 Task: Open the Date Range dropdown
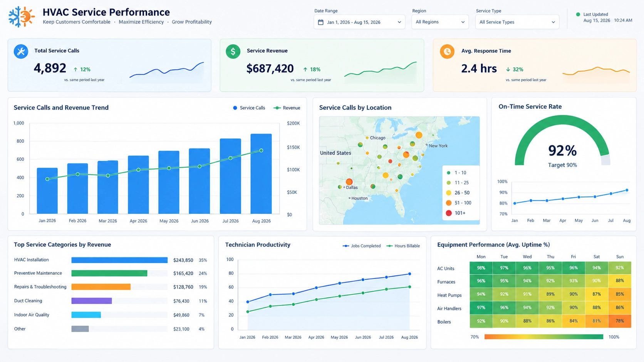point(359,22)
